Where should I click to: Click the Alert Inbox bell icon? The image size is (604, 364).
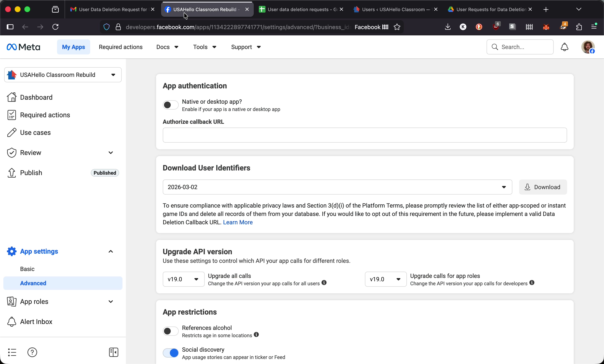coord(12,321)
